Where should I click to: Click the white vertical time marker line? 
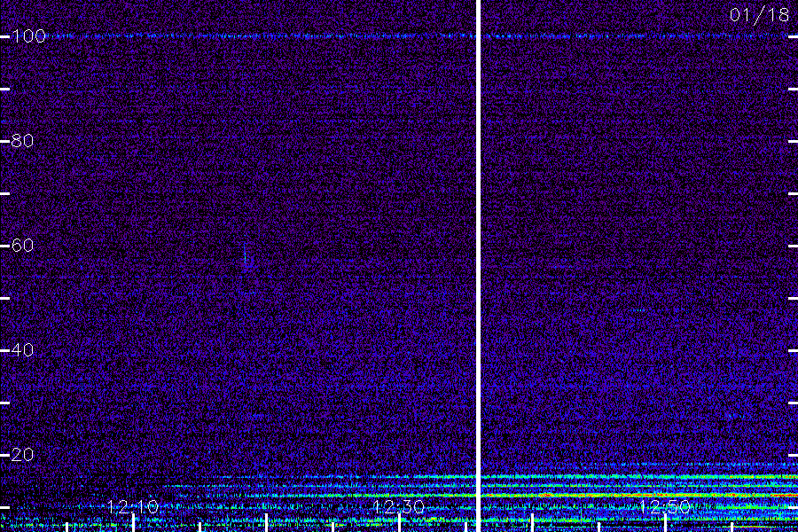pos(479,266)
